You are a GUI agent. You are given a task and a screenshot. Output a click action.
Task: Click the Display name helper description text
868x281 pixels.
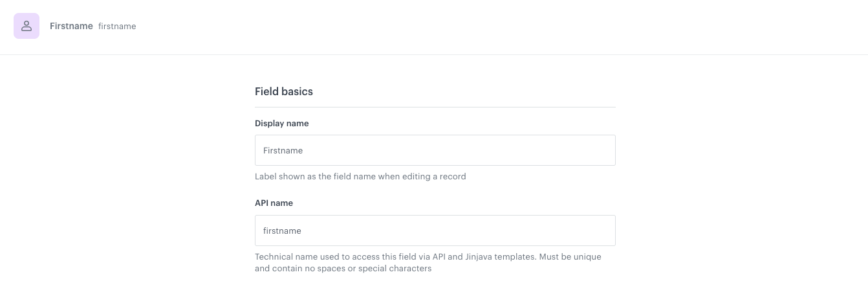tap(360, 176)
